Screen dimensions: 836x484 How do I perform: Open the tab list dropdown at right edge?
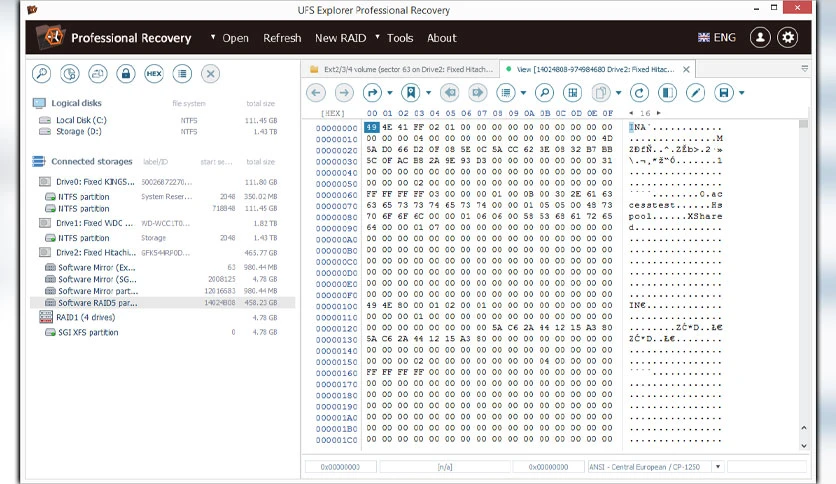point(805,69)
